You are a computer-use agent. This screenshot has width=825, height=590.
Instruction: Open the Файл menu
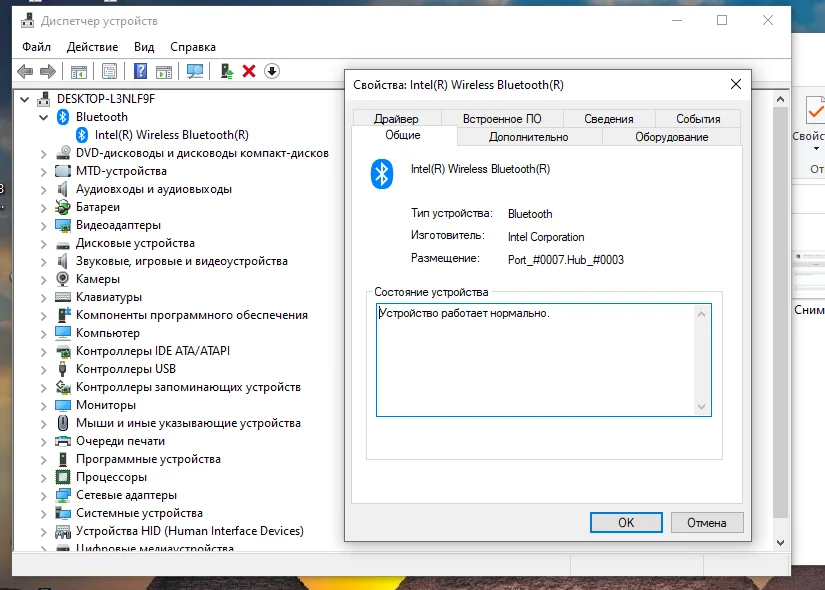36,47
